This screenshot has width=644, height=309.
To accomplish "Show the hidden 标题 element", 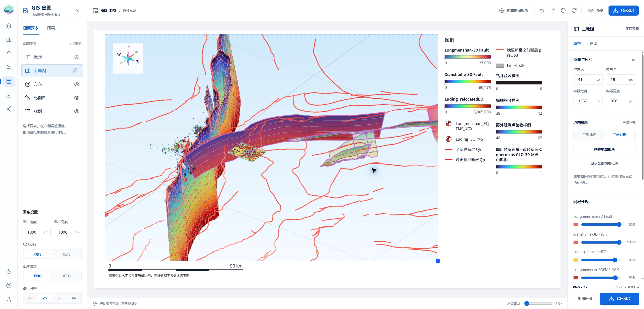I will point(77,57).
